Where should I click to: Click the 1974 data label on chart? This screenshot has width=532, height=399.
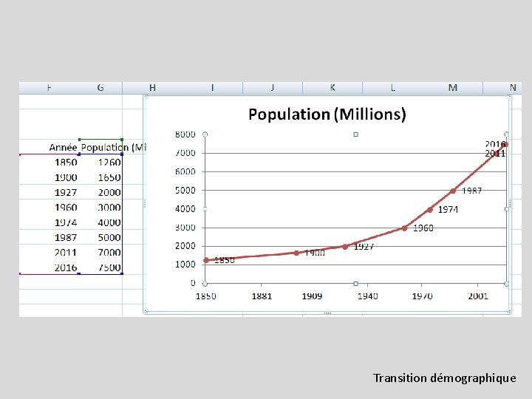[448, 209]
